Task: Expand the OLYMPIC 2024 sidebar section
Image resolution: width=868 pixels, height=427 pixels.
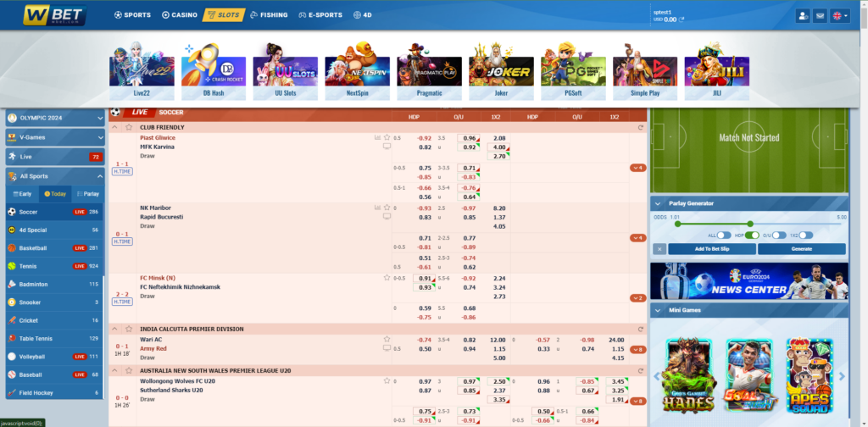Action: tap(55, 118)
